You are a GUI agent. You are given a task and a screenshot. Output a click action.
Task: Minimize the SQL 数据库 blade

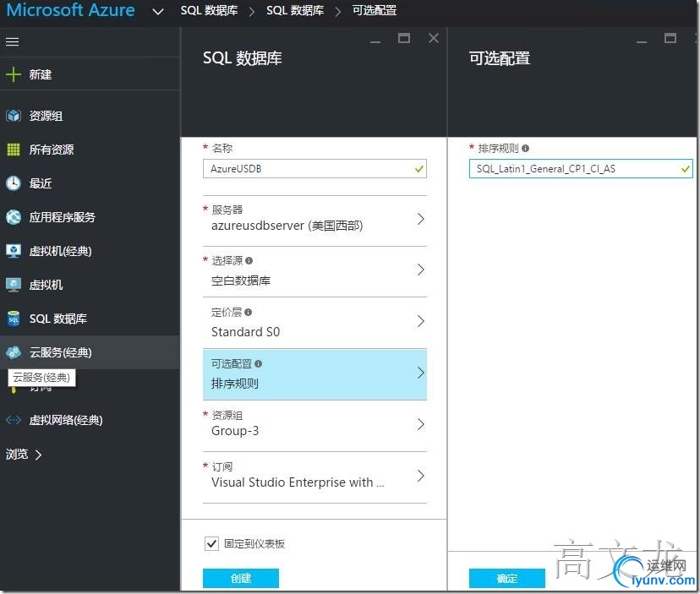click(x=375, y=41)
